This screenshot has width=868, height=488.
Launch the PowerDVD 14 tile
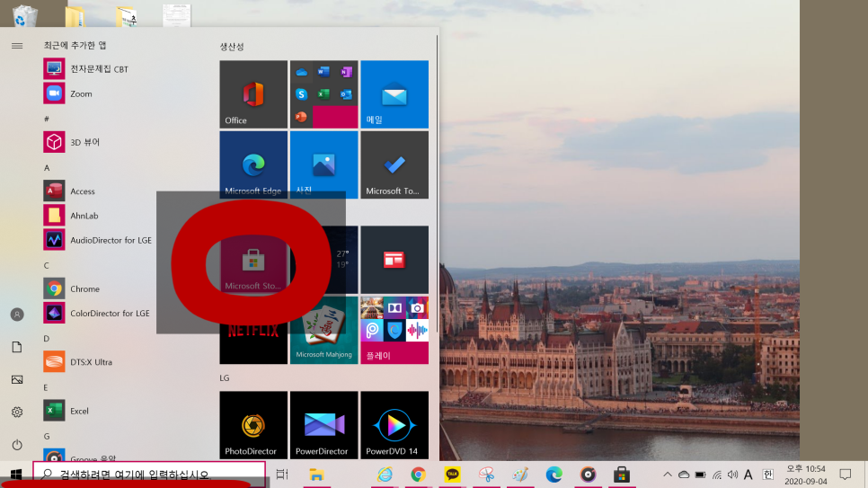[394, 425]
